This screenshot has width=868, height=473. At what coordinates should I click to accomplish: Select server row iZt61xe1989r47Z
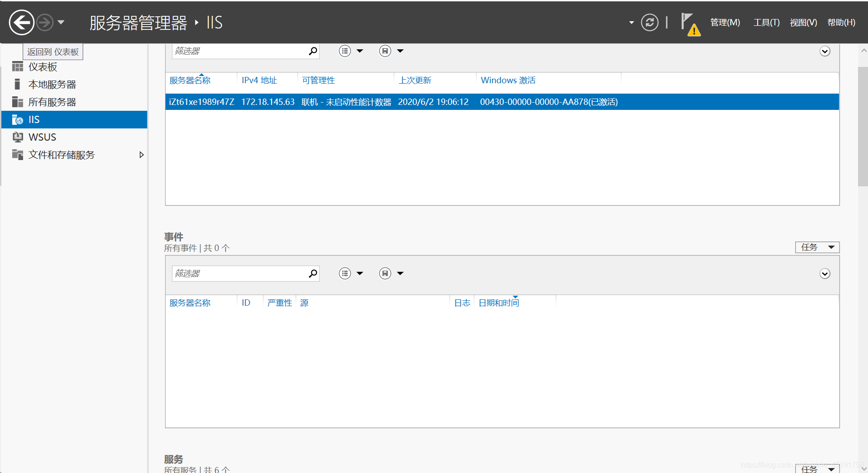click(502, 102)
